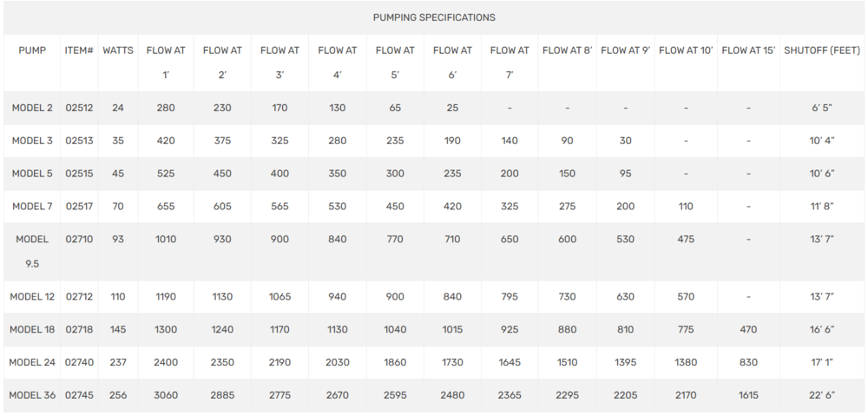Click the PUMPING SPECIFICATIONS table title

pos(434,17)
